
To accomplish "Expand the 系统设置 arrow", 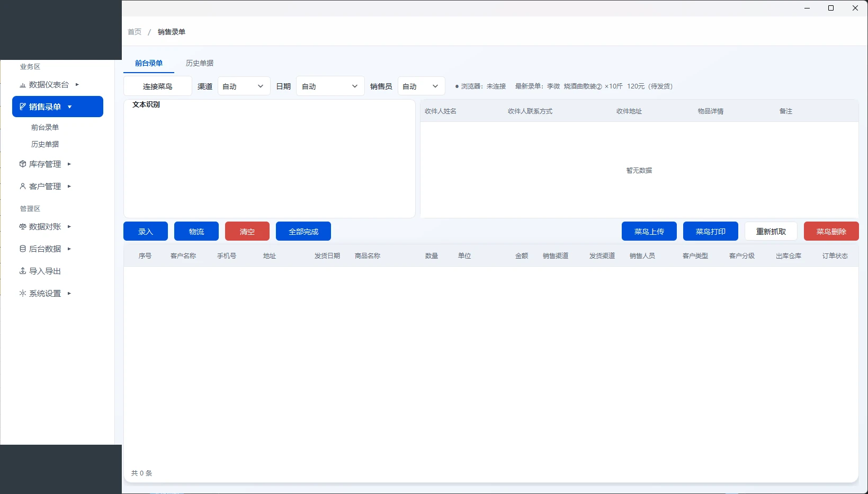I will coord(69,294).
